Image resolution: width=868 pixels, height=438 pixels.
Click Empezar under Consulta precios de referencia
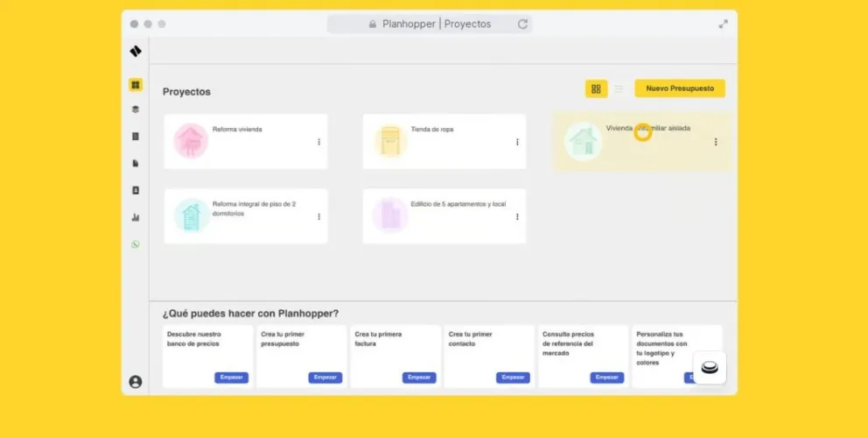pyautogui.click(x=606, y=378)
